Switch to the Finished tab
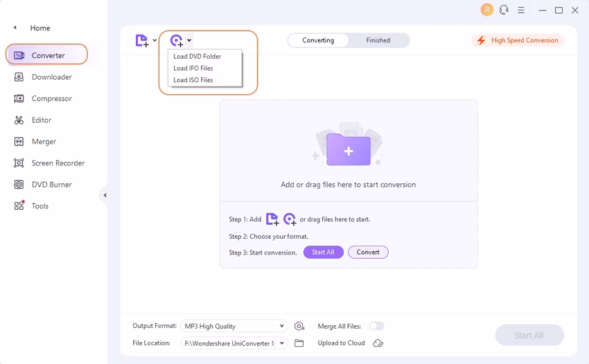The width and height of the screenshot is (589, 364). [x=378, y=40]
